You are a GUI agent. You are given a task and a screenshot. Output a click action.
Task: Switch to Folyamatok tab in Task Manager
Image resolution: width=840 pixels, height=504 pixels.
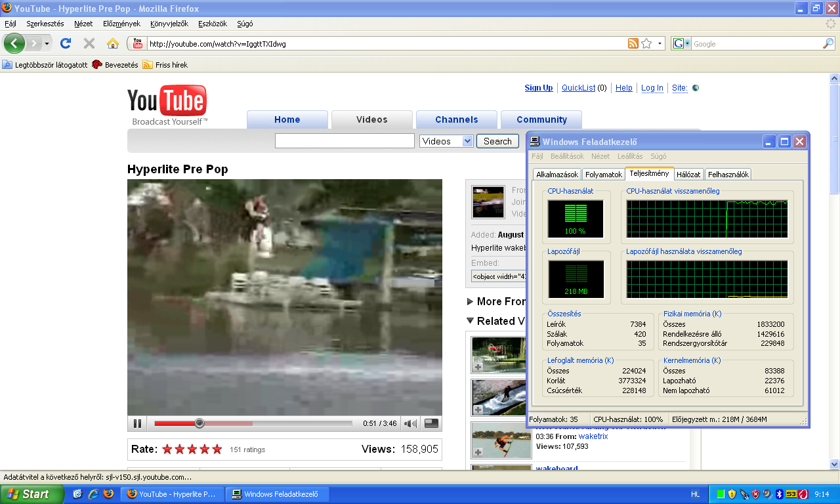(x=604, y=175)
